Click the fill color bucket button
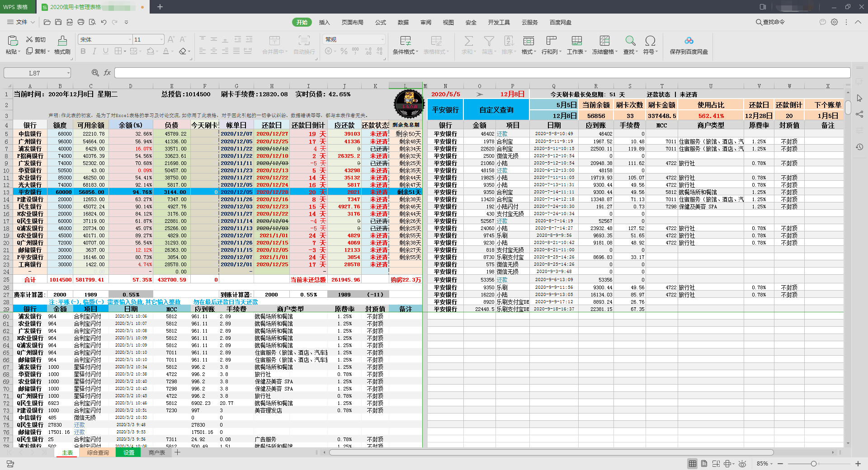Viewport: 868px width, 470px height. tap(151, 51)
